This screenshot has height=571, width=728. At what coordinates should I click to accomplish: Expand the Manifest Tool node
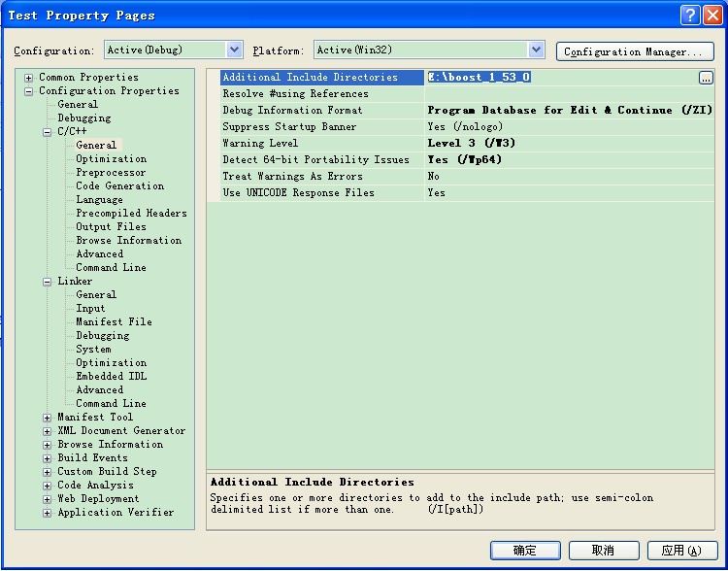[47, 418]
